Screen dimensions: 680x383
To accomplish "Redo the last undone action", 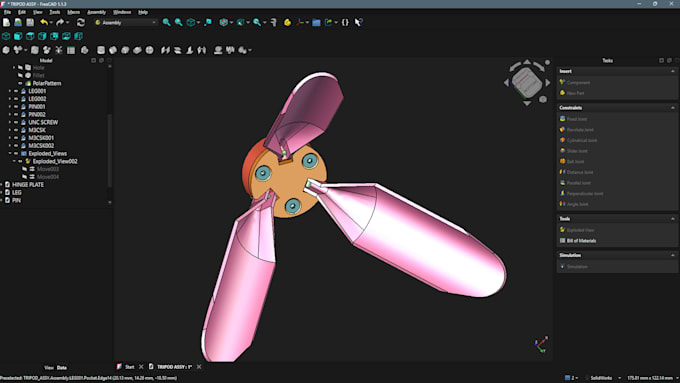I will pos(60,23).
